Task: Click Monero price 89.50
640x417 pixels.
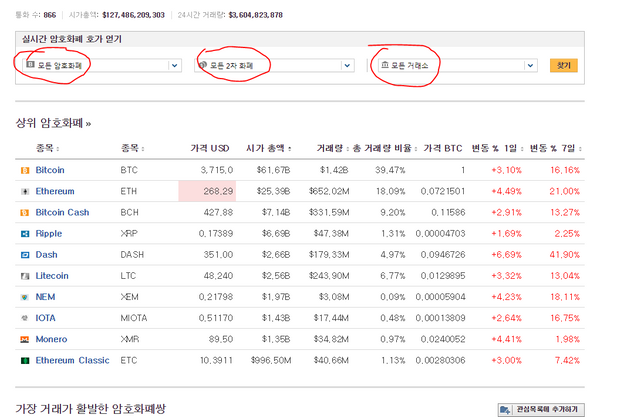Action: tap(221, 339)
